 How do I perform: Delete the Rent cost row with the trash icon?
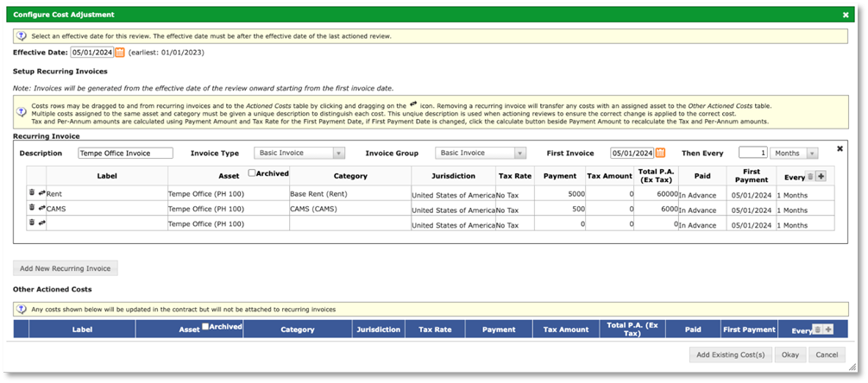(x=32, y=192)
